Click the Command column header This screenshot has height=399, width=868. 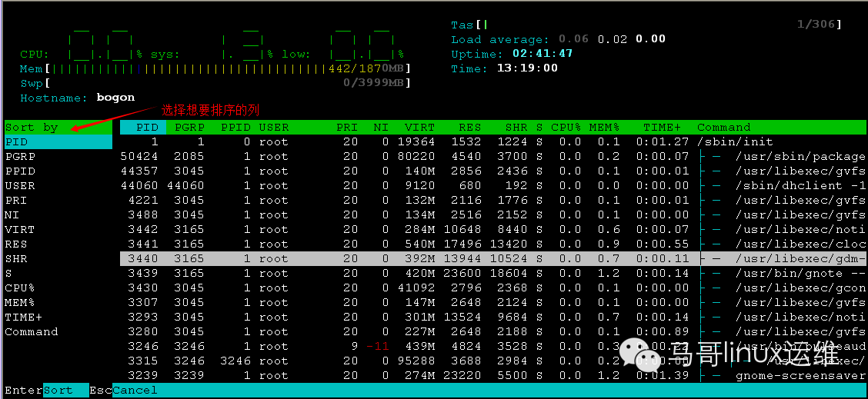pyautogui.click(x=723, y=128)
